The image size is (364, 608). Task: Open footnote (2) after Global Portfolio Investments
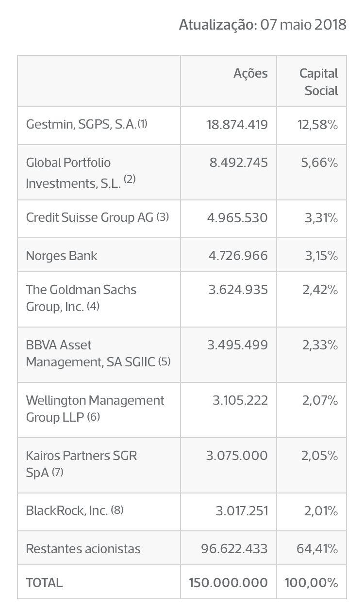(130, 180)
